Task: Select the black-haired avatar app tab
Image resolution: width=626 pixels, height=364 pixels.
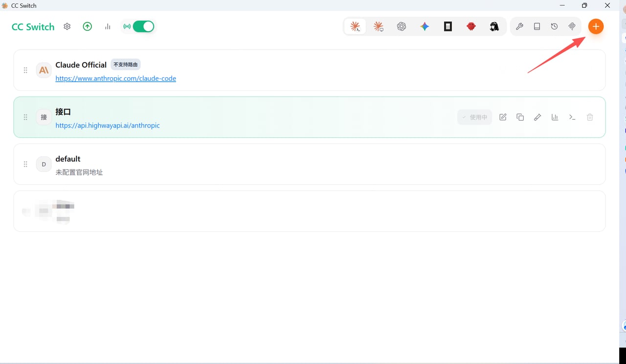Action: coord(494,27)
